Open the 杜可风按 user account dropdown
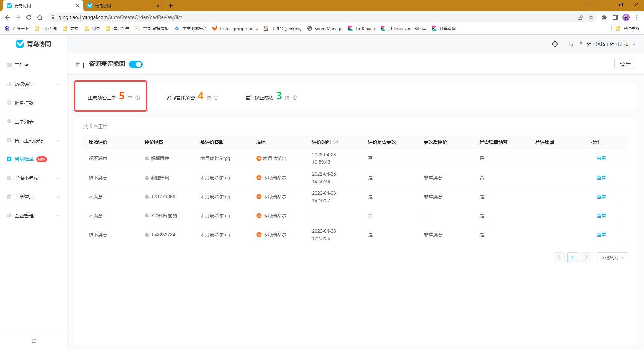The image size is (644, 349). [x=607, y=44]
